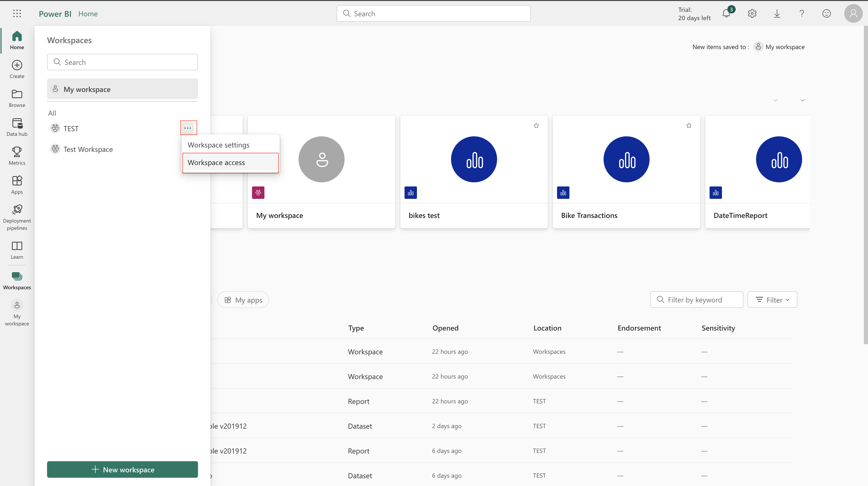
Task: Open the app launcher grid icon
Action: pyautogui.click(x=17, y=13)
